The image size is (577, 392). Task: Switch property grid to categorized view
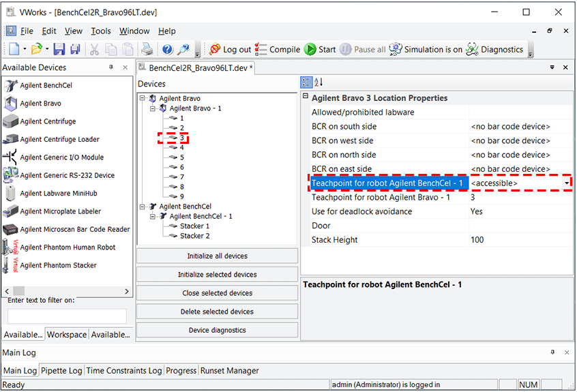(x=306, y=82)
